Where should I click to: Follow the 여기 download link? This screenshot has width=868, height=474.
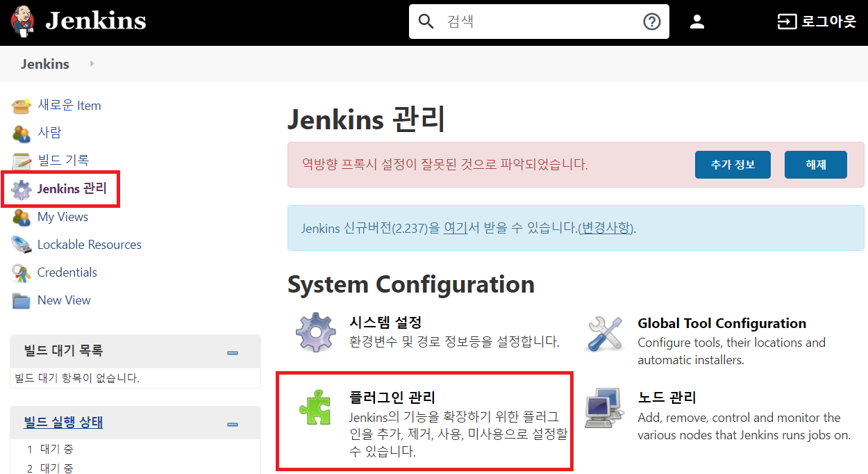coord(456,228)
